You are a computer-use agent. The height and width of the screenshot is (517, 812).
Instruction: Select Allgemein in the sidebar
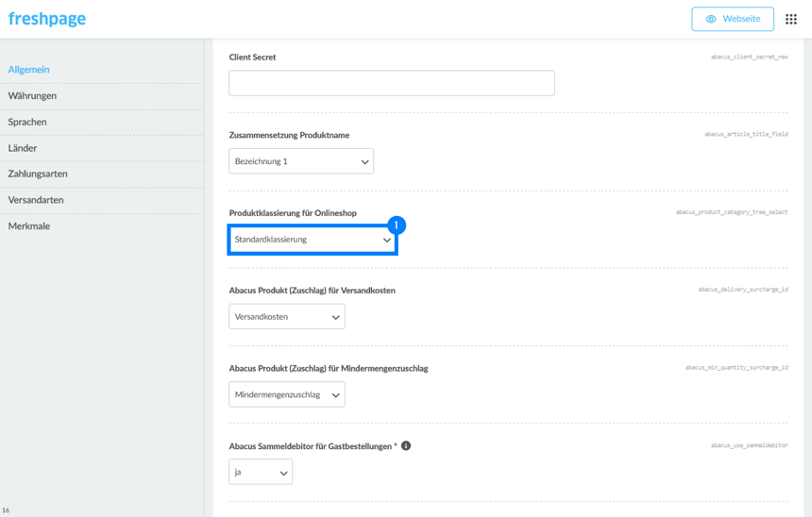[x=29, y=70]
